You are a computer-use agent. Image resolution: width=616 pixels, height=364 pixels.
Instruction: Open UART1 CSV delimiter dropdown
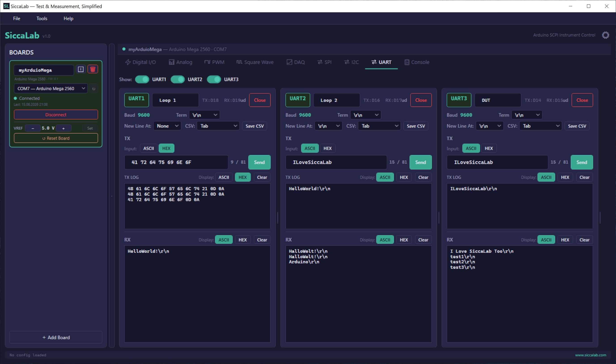218,126
